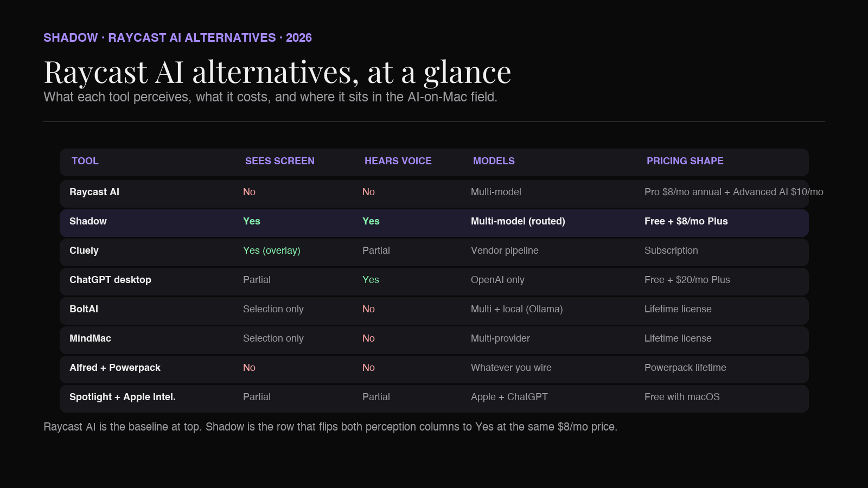Click 'Multi-model (routed)' in Shadow row
The width and height of the screenshot is (868, 488).
click(x=518, y=221)
